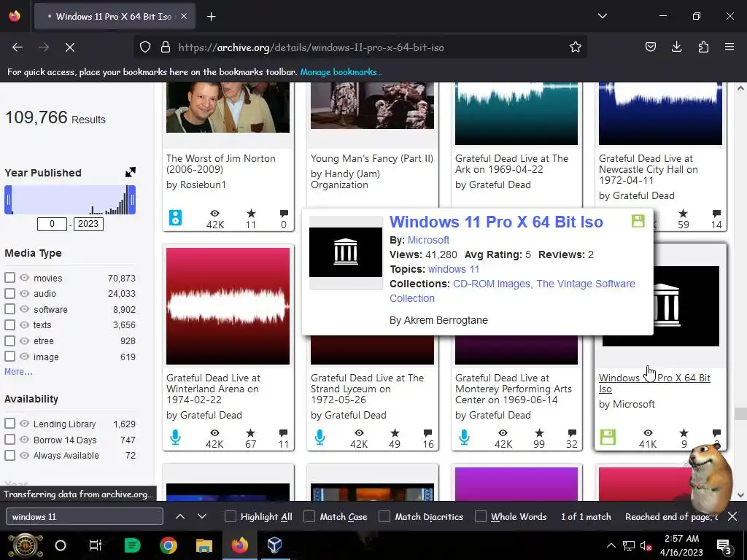Show hidden system tray icons
Screen dimensions: 747x560
[611, 545]
